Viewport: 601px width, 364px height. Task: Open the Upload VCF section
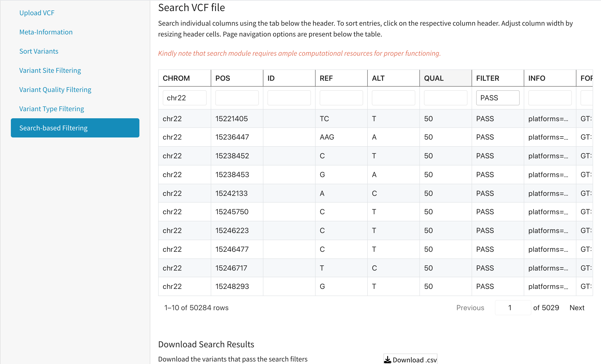coord(37,13)
